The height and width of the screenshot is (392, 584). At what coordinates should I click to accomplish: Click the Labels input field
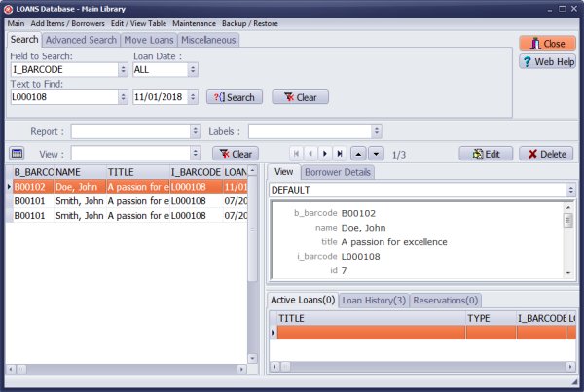pos(310,131)
